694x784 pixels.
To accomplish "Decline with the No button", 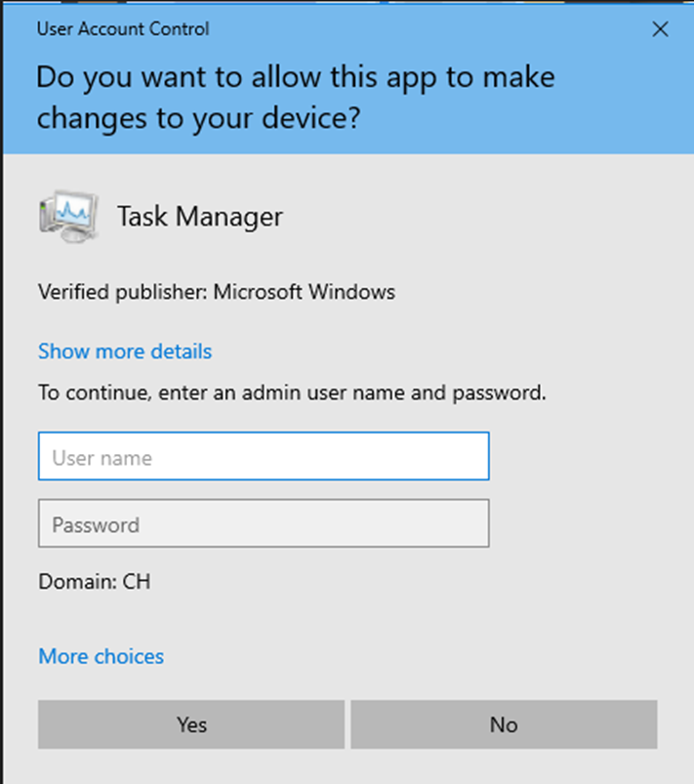I will click(x=504, y=724).
